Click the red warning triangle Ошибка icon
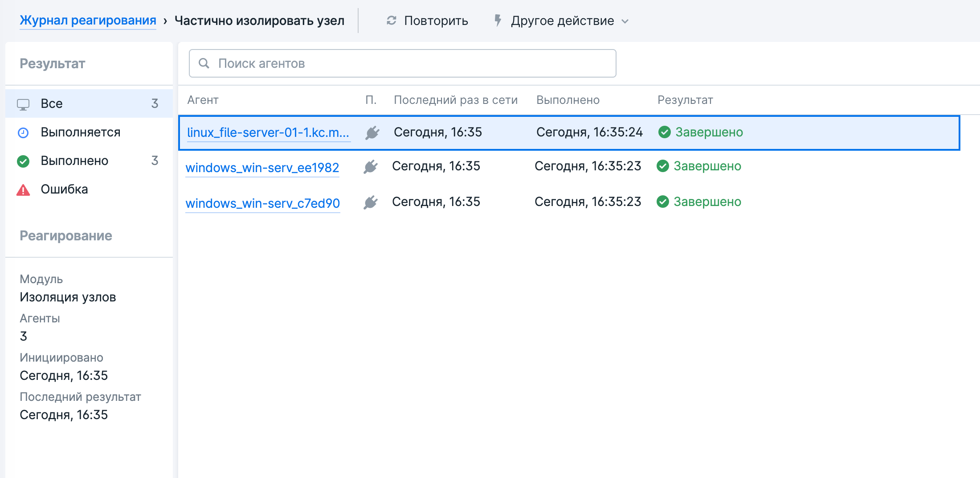The image size is (980, 478). pos(23,190)
